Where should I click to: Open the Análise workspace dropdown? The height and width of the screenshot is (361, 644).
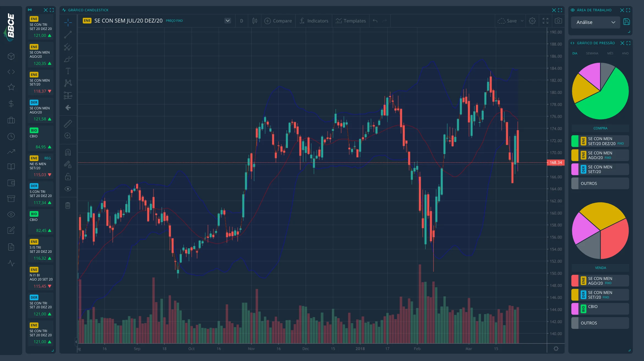click(x=595, y=22)
